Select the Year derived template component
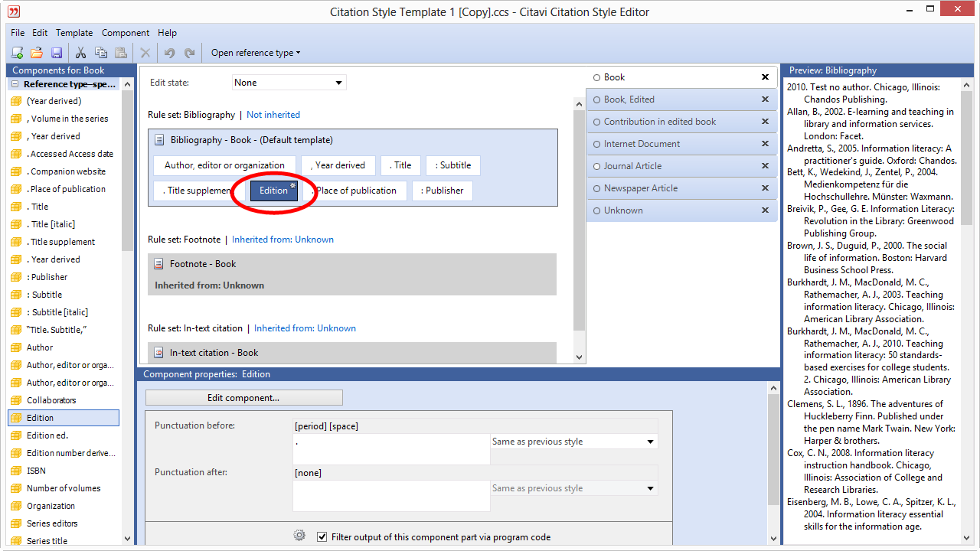This screenshot has width=980, height=551. 338,165
